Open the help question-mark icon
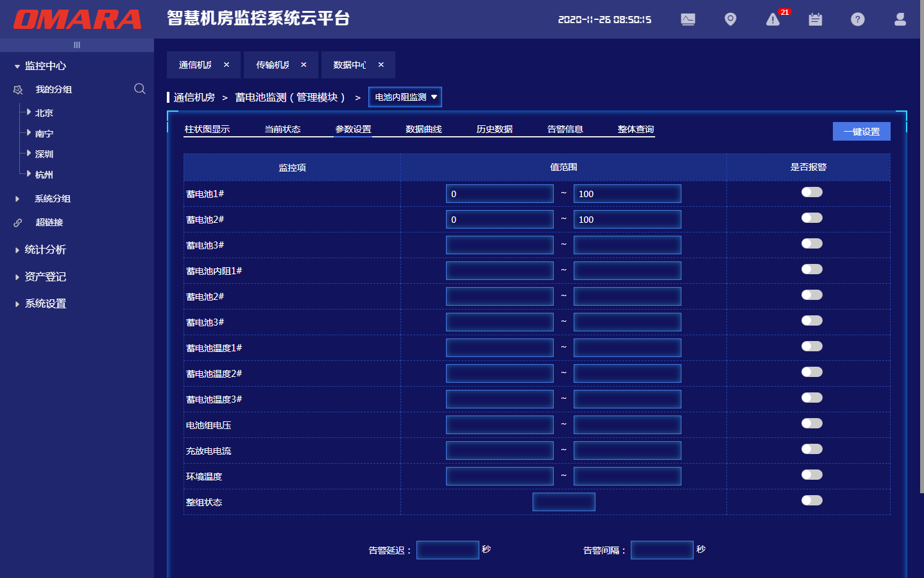The image size is (924, 578). [858, 20]
